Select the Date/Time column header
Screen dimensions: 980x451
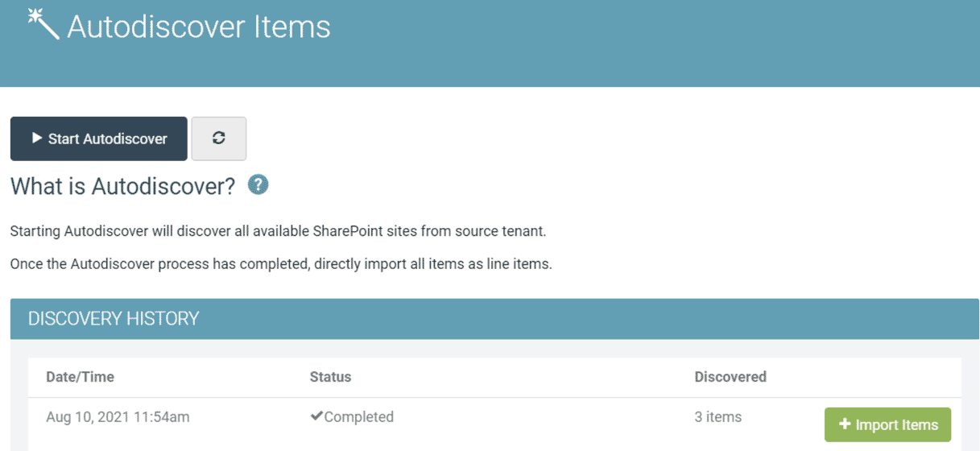(x=80, y=376)
